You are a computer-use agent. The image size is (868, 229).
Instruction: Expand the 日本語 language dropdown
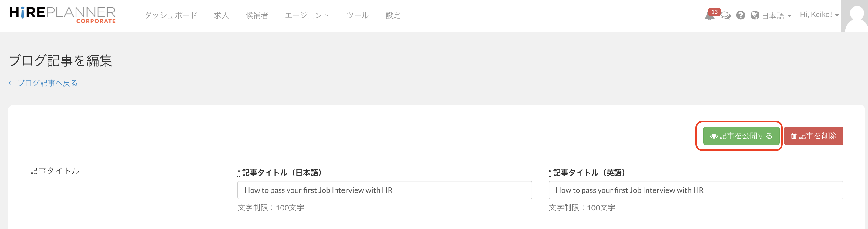tap(776, 16)
